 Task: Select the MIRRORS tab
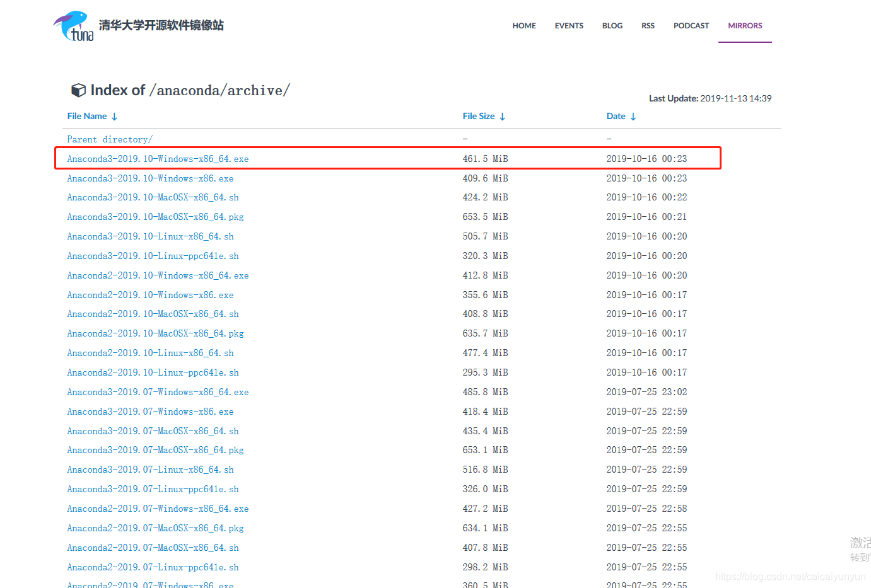745,26
